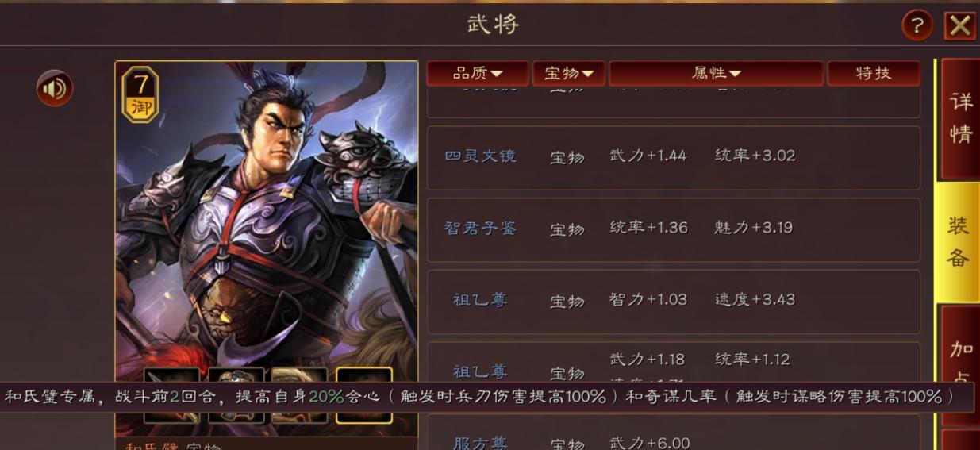Screen dimensions: 980x450
Task: Mute the sound with the speaker icon
Action: pyautogui.click(x=55, y=88)
